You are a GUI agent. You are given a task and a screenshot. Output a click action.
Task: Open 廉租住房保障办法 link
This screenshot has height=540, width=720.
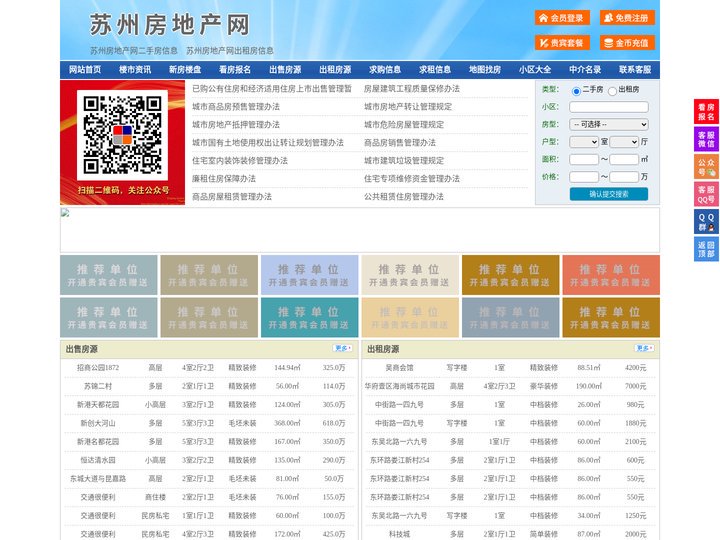pos(224,179)
